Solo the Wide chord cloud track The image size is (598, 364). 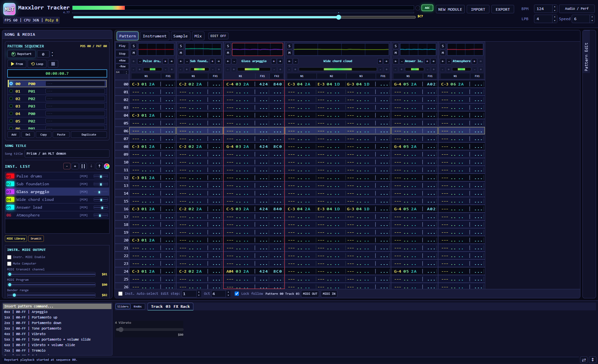(289, 46)
